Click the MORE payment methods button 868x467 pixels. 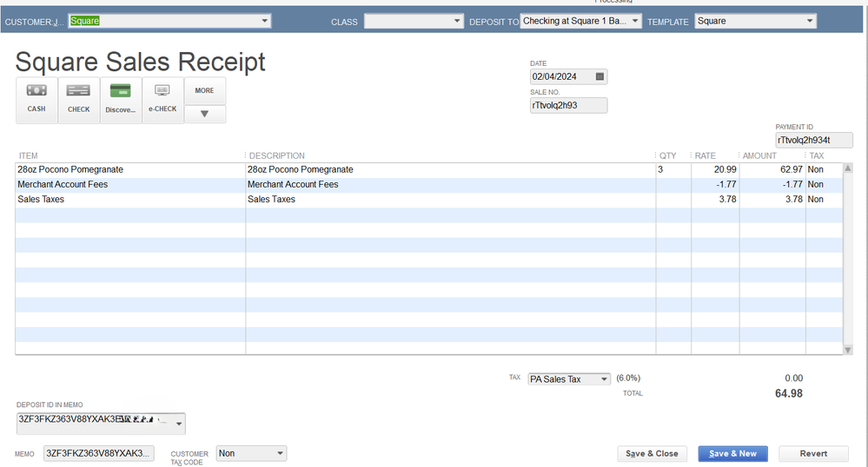coord(205,90)
